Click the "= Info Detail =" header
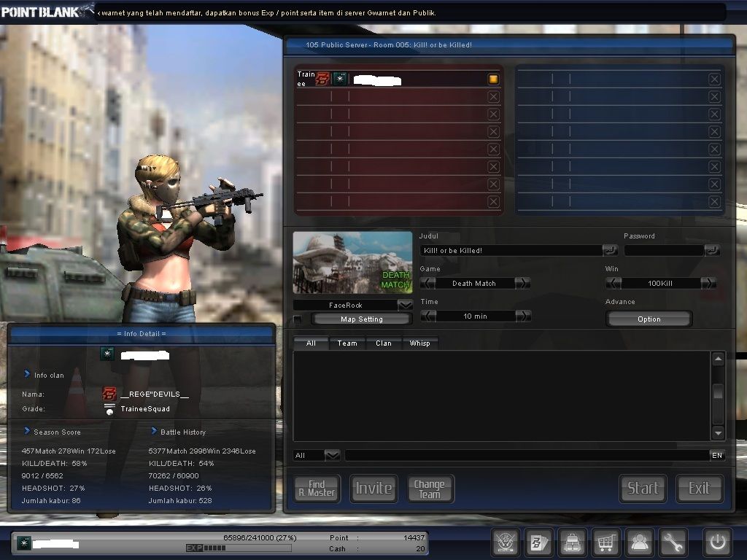747x560 pixels. coord(142,334)
